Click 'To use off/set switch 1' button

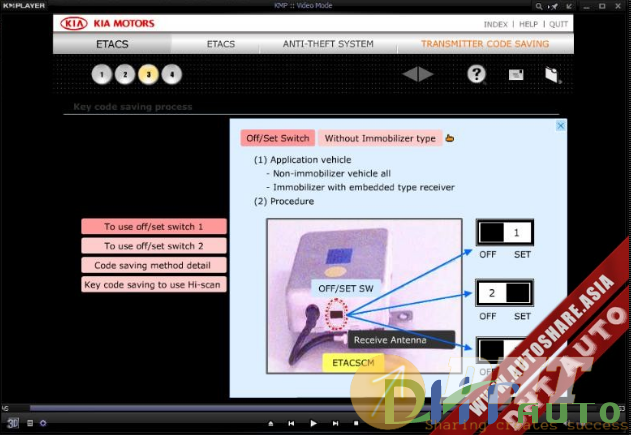(154, 227)
